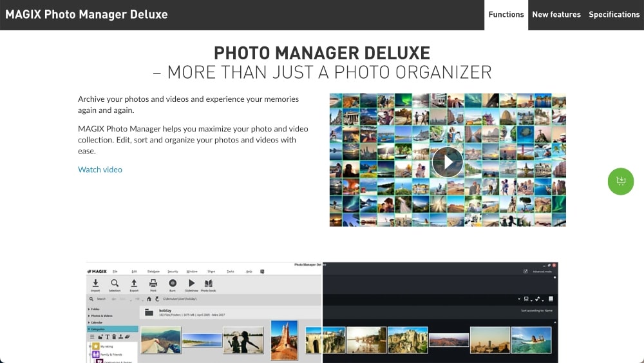Click the trash icon under Categories
The width and height of the screenshot is (644, 363).
(x=114, y=337)
